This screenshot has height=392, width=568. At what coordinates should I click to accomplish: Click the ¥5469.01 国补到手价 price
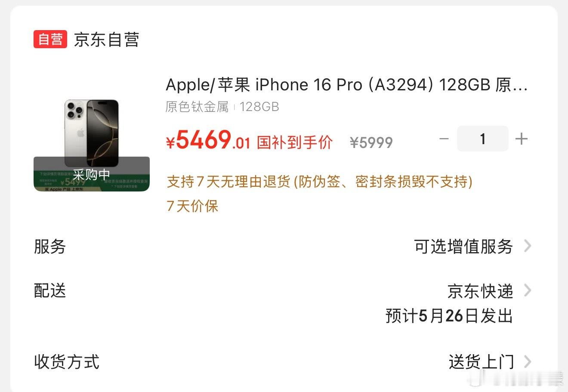point(249,140)
